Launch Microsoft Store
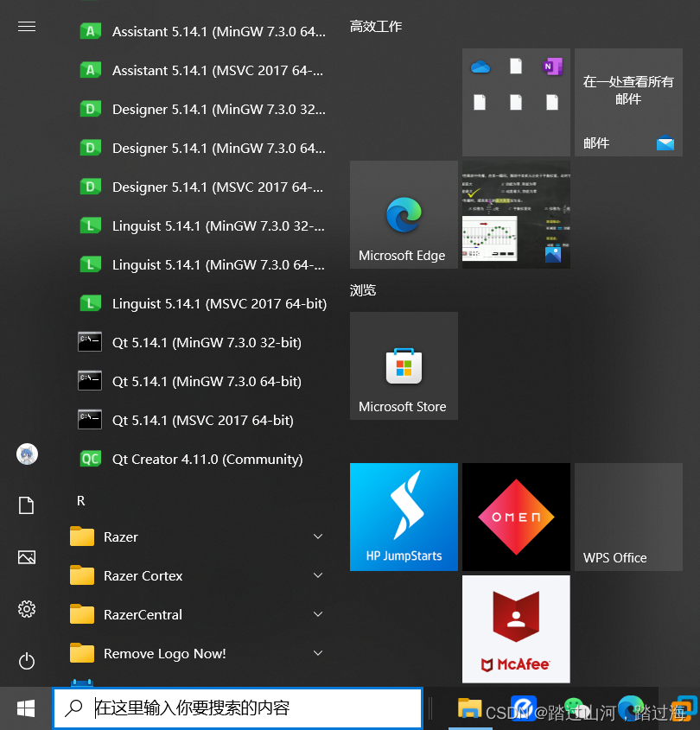Screen dimensions: 700x730 [403, 365]
